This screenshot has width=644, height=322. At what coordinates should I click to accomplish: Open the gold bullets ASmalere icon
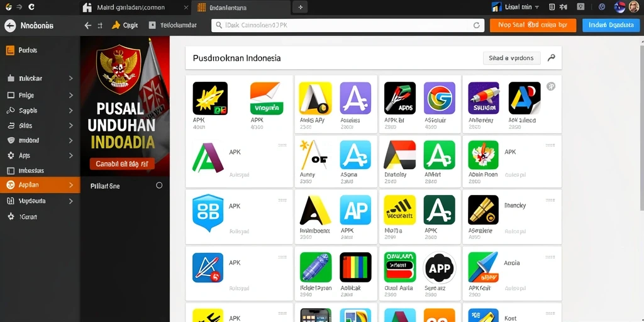(484, 210)
